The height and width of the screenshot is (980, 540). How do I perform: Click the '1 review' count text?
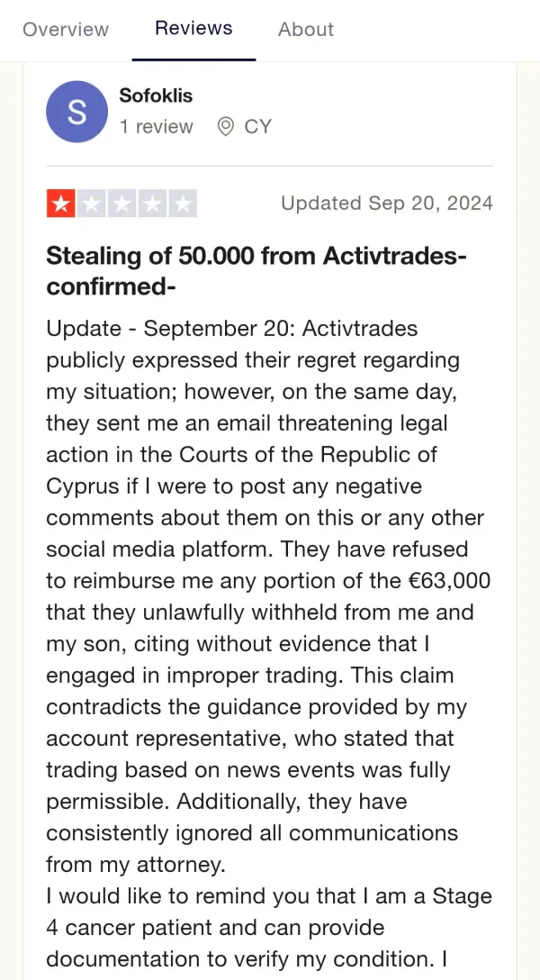click(156, 127)
